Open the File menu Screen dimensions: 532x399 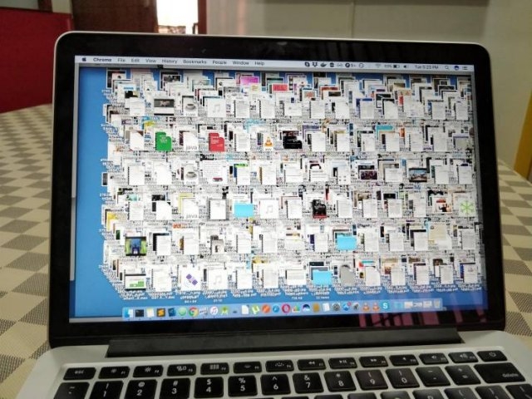click(x=121, y=61)
